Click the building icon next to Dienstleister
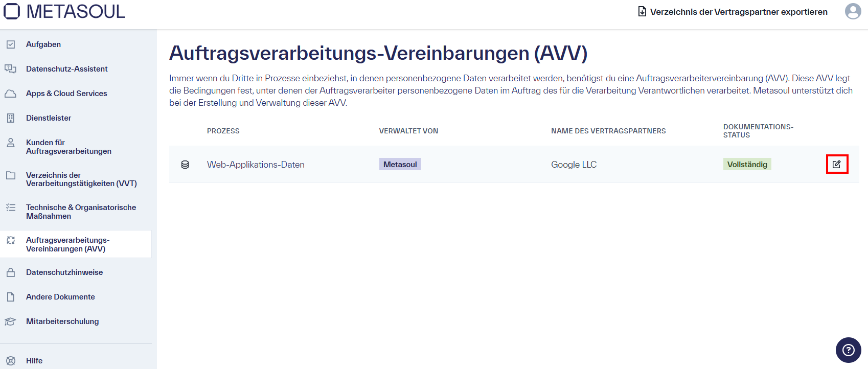868x369 pixels. (x=11, y=118)
